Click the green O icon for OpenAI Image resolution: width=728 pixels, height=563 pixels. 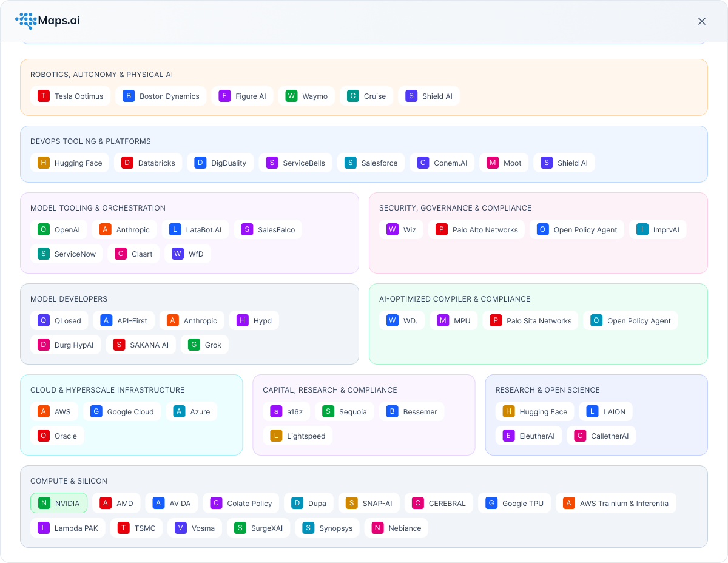click(43, 229)
